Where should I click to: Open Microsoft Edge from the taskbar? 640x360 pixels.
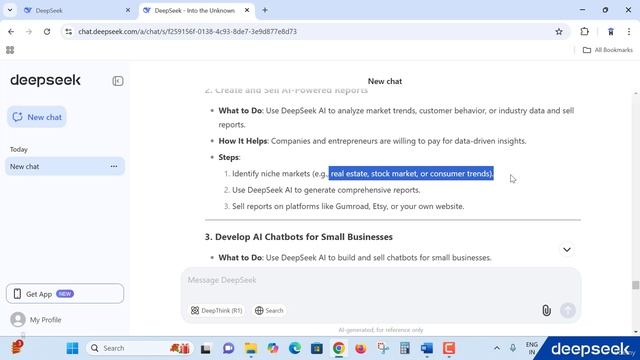click(x=295, y=348)
